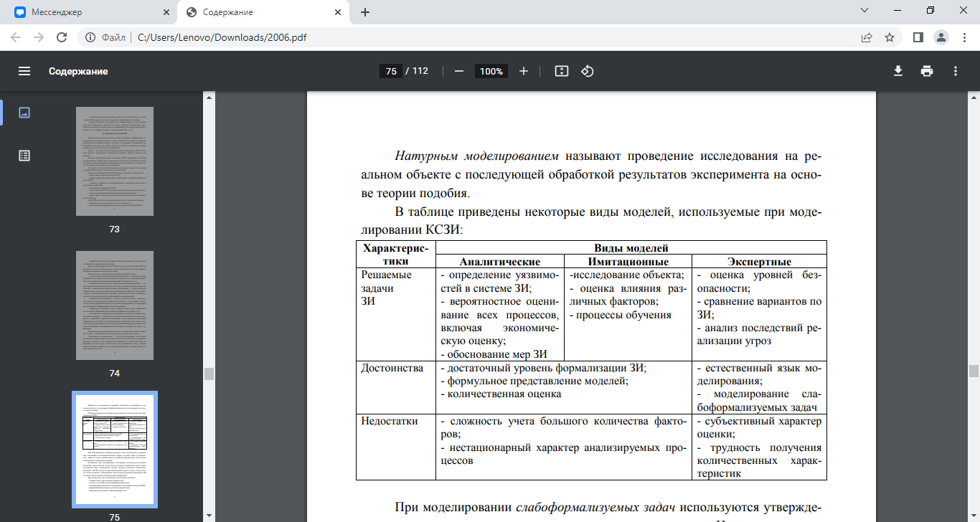Screen dimensions: 980x522
Task: Click the Экспертные column header
Action: [759, 262]
